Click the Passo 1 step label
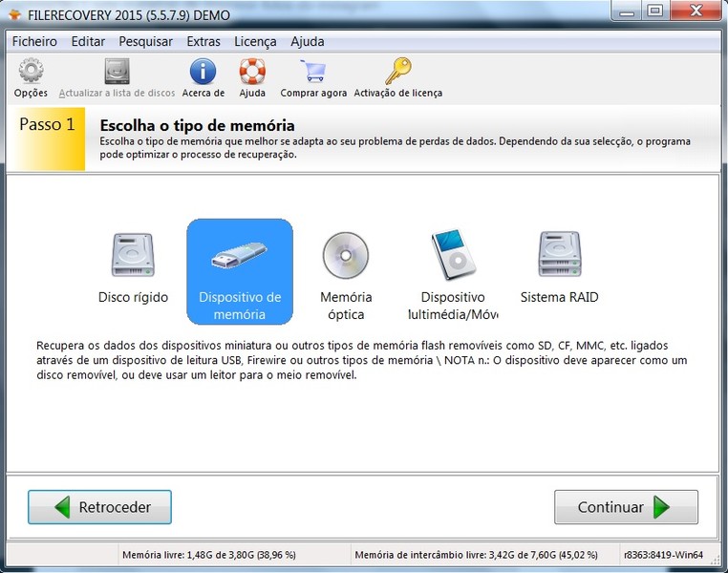The image size is (728, 573). 47,124
